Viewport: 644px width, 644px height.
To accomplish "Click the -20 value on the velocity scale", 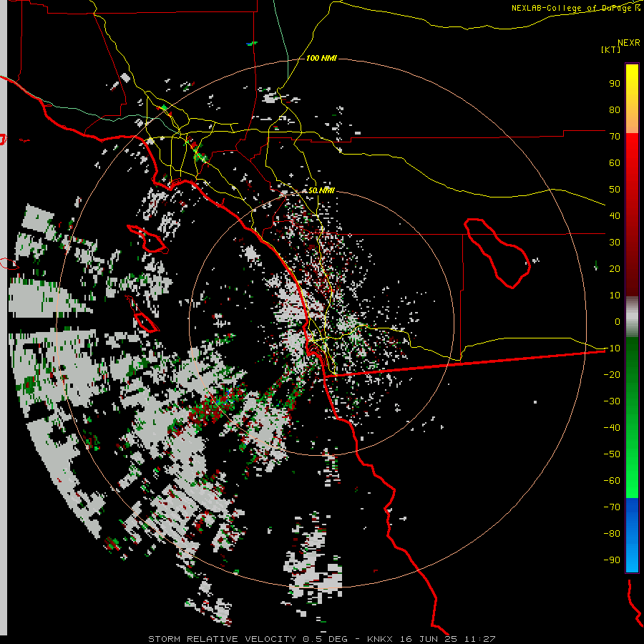I will pyautogui.click(x=612, y=374).
